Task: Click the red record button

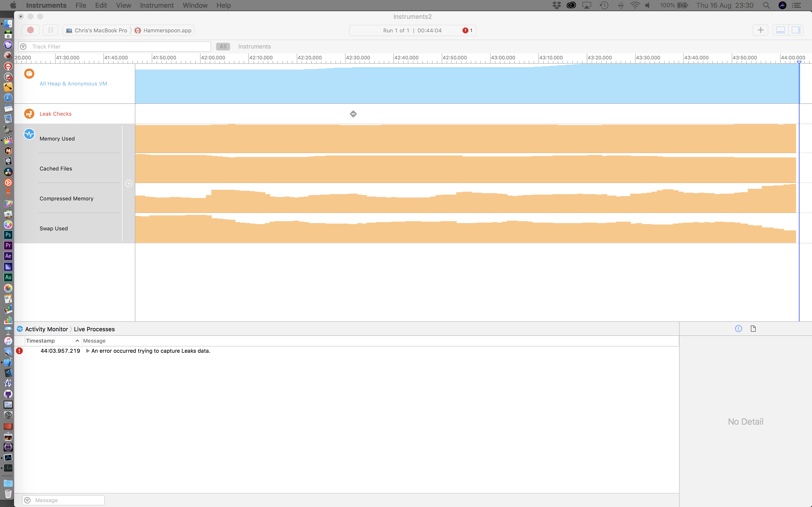Action: click(30, 30)
